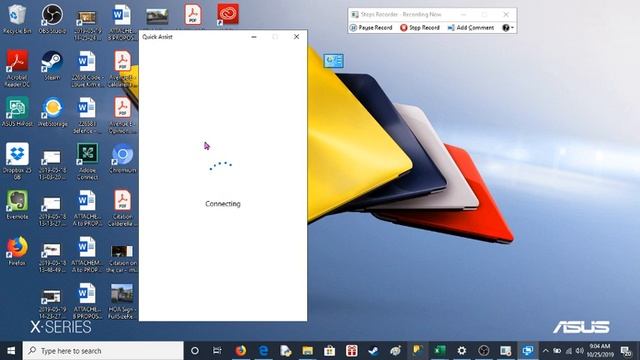The width and height of the screenshot is (640, 360).
Task: Select the WebStorage desktop icon
Action: [x=52, y=111]
